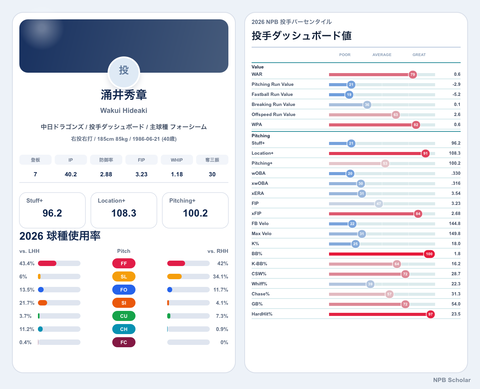Viewport: 480px width, 389px height.
Task: Click the Location+ row percentile bubble
Action: click(x=425, y=153)
